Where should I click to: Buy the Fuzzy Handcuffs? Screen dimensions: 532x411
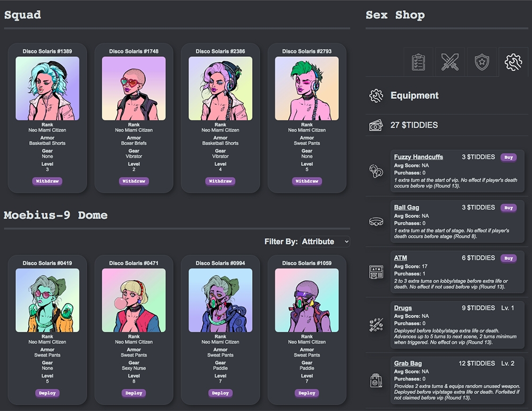tap(509, 157)
